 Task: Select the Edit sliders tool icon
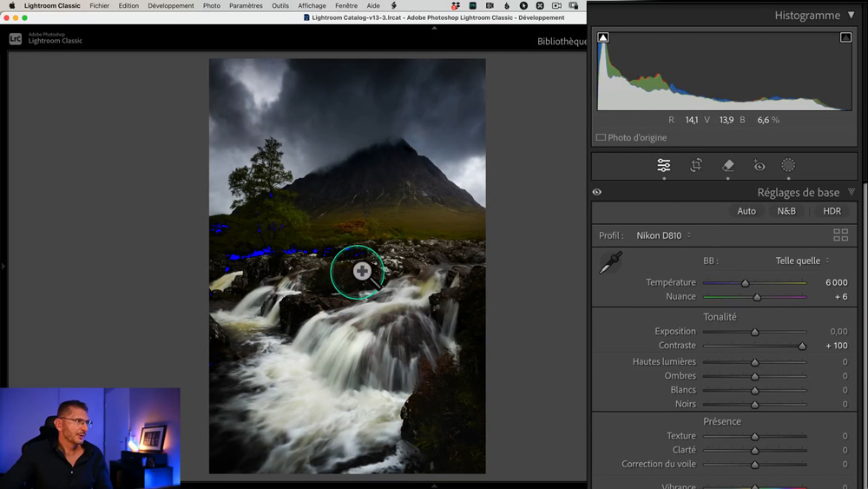coord(664,165)
